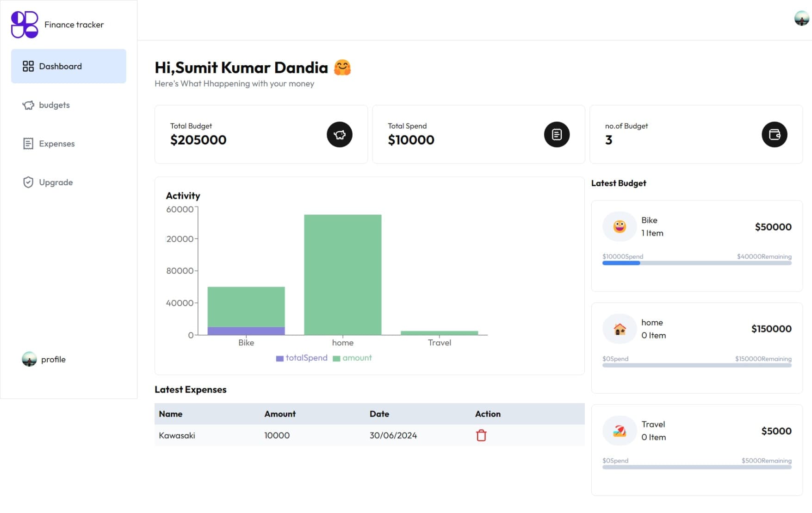
Task: Click the Finance tracker title text
Action: 74,25
